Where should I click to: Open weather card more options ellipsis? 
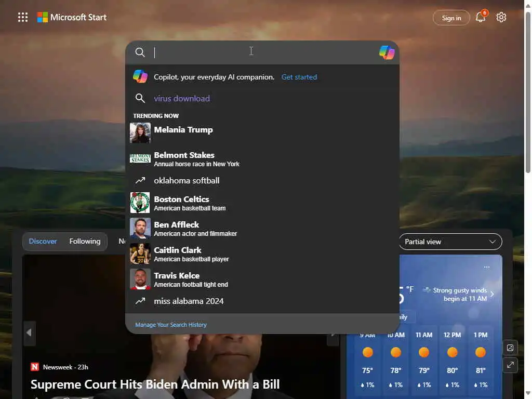[486, 267]
